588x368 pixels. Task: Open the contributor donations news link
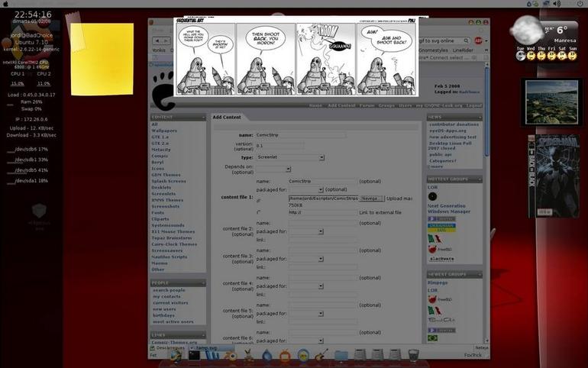[x=454, y=124]
